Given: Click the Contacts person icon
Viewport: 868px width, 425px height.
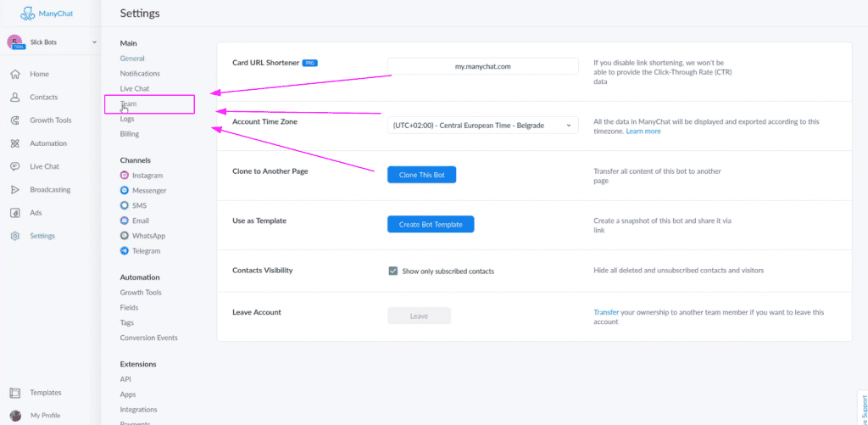Looking at the screenshot, I should (x=15, y=97).
